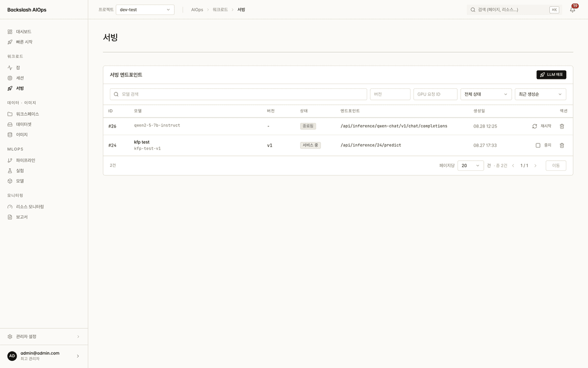This screenshot has width=588, height=368.
Task: Click the 빠른 시작 rocket icon
Action: click(10, 42)
